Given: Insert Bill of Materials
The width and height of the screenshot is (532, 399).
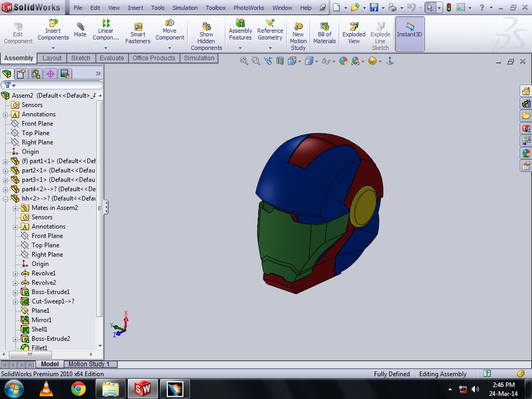Looking at the screenshot, I should click(324, 33).
